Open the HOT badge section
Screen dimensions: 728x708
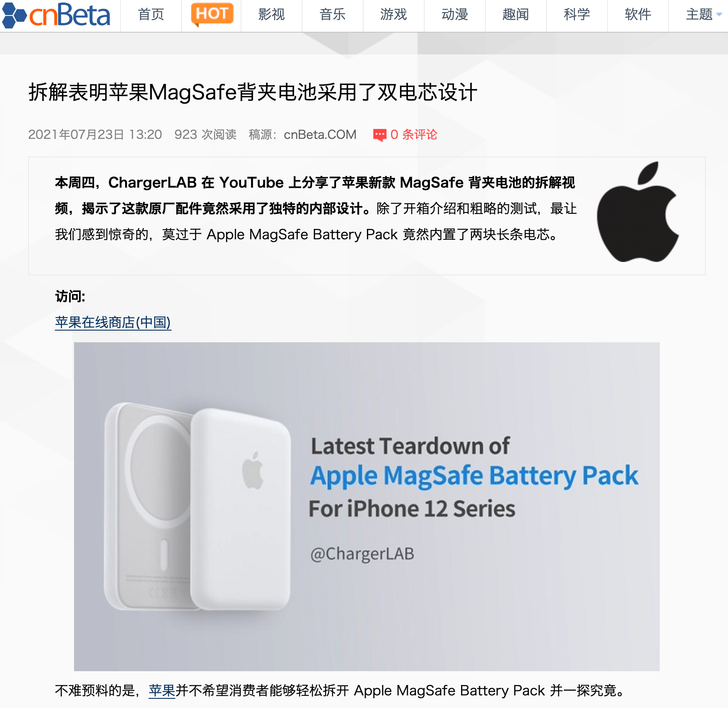coord(212,14)
